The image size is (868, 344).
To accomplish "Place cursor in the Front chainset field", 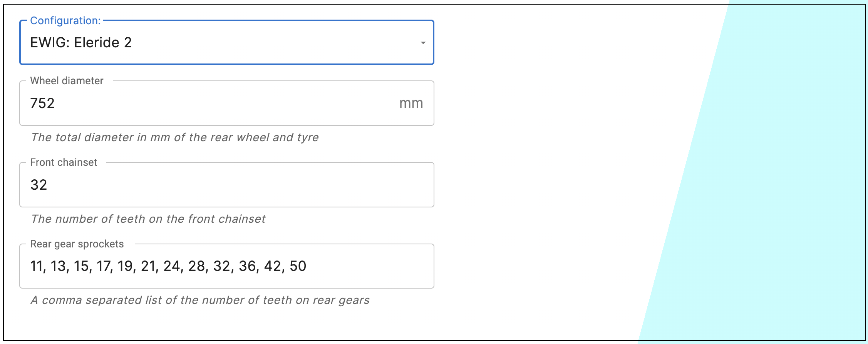I will [x=193, y=185].
